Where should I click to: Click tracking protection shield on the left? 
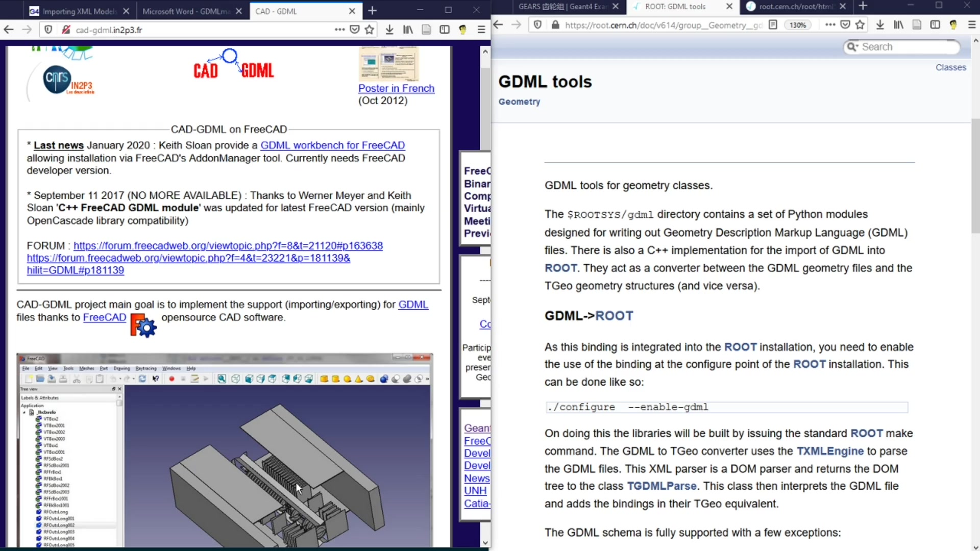click(48, 30)
